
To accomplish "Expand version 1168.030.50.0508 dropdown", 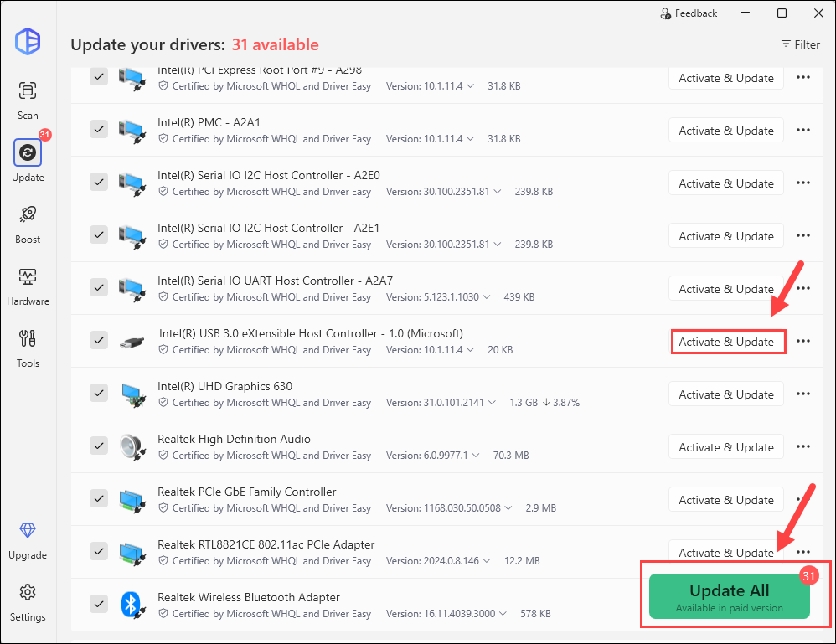I will coord(508,508).
